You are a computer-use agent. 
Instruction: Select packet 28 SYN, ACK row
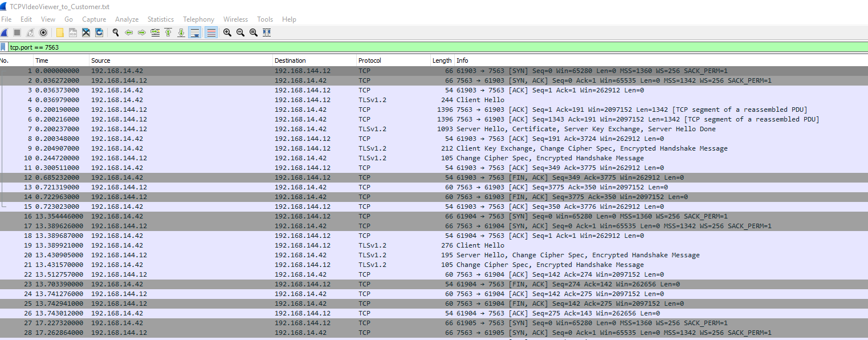[x=434, y=333]
